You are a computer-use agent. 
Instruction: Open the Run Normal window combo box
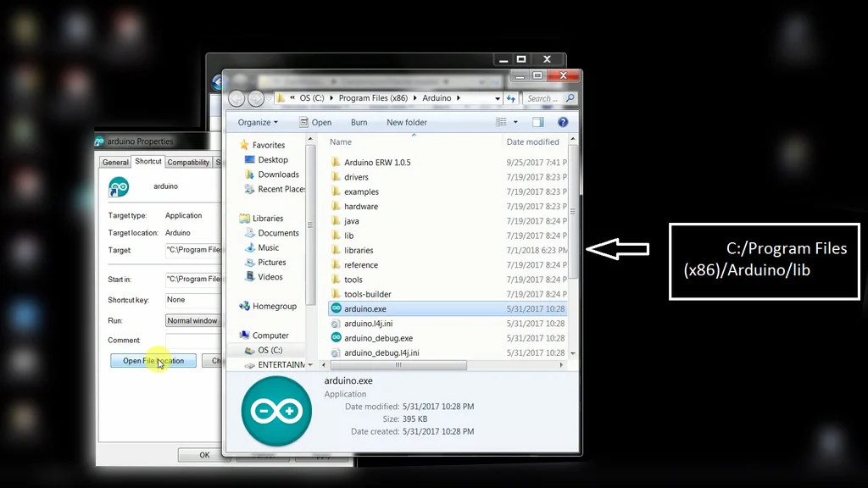(192, 320)
